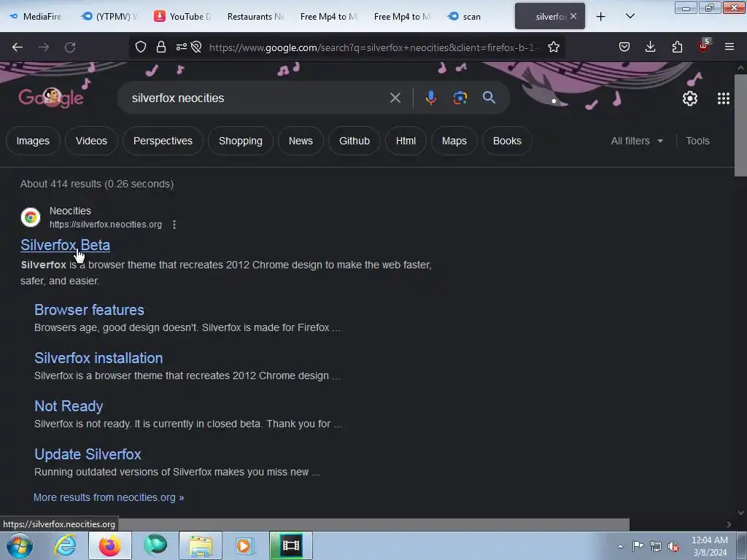Image resolution: width=747 pixels, height=560 pixels.
Task: Open a new browser tab with plus
Action: 601,16
